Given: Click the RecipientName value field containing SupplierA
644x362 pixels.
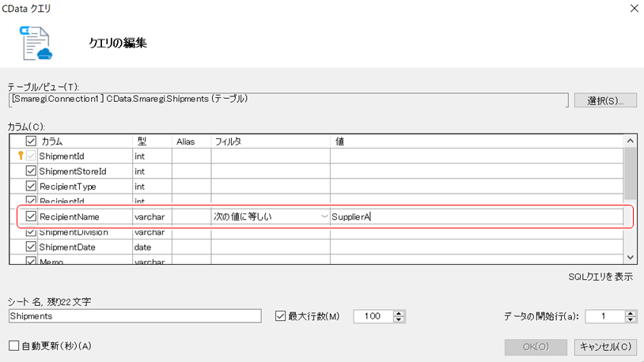Looking at the screenshot, I should [x=476, y=217].
